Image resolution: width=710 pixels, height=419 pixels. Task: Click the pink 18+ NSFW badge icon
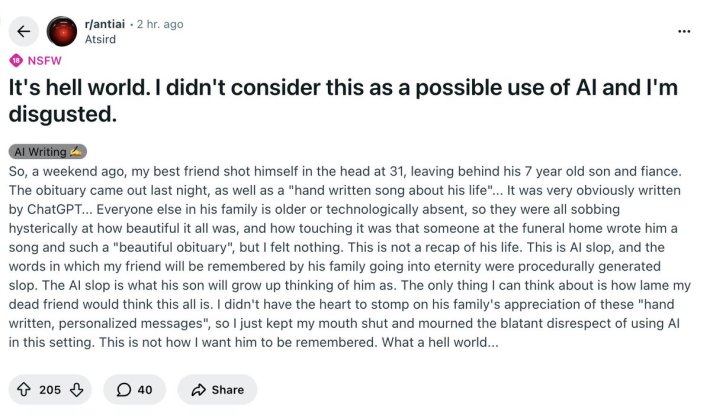click(16, 60)
